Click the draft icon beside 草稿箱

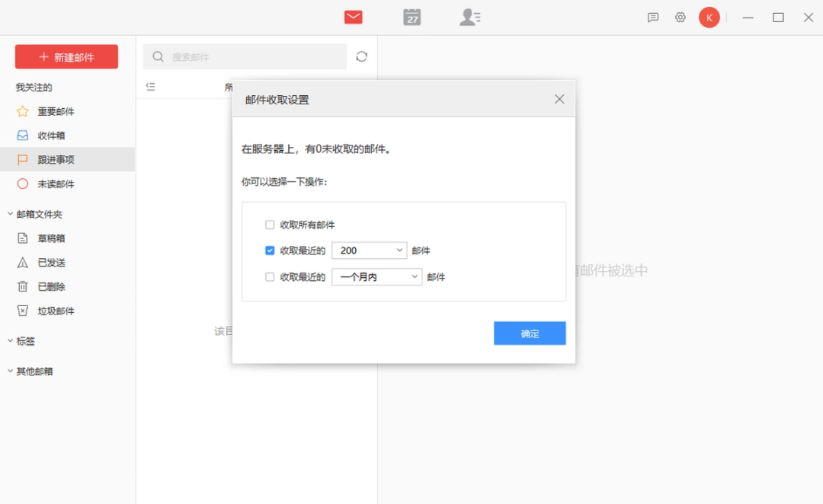tap(23, 238)
